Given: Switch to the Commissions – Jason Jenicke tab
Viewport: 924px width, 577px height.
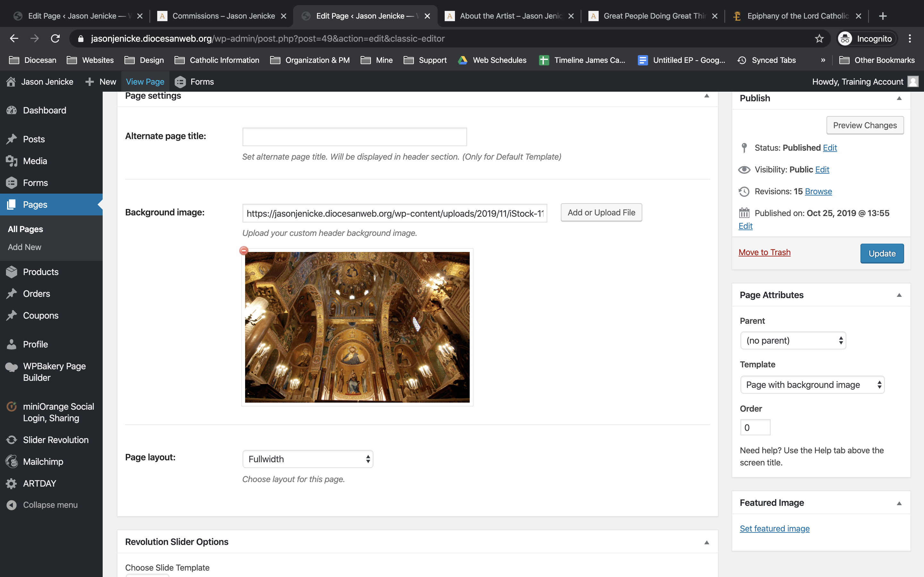Looking at the screenshot, I should [223, 16].
